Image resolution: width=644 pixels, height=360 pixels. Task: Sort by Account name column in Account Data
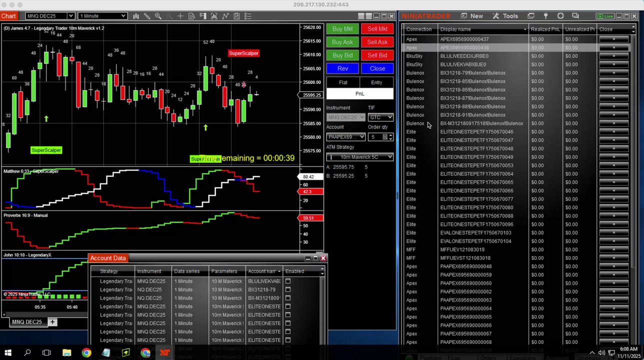coord(264,271)
